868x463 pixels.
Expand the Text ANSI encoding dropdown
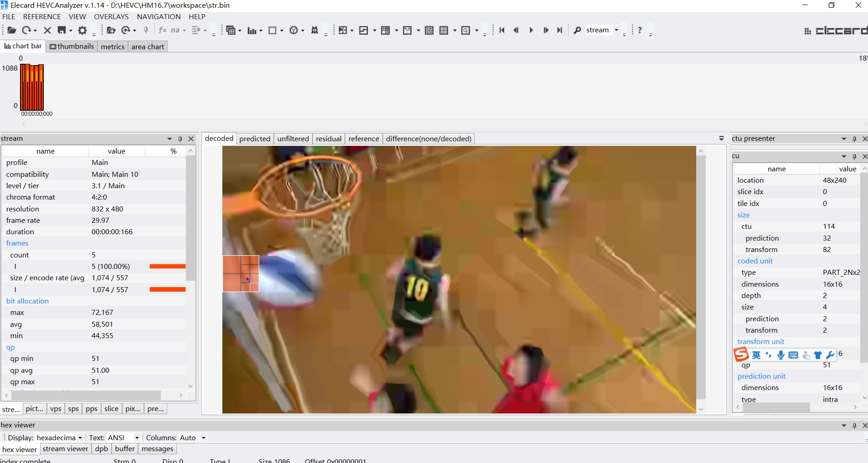click(x=137, y=438)
